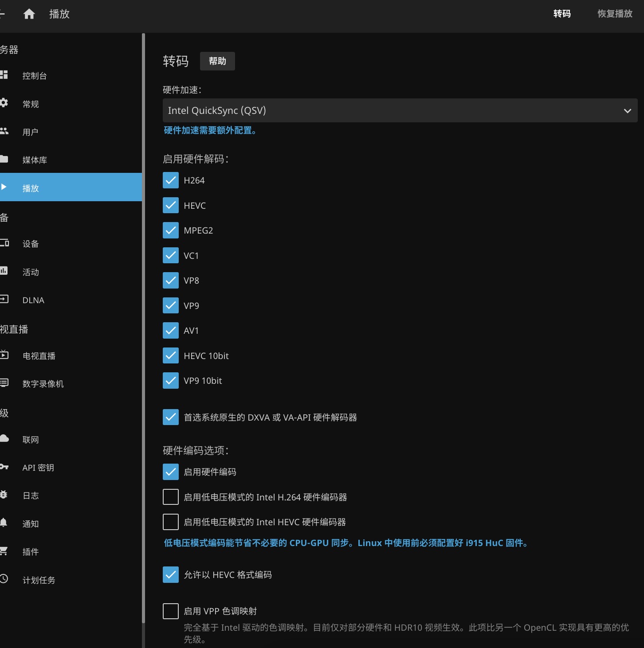The width and height of the screenshot is (644, 648).
Task: Click the input arrow icon beside DLNA
Action: pos(4,299)
